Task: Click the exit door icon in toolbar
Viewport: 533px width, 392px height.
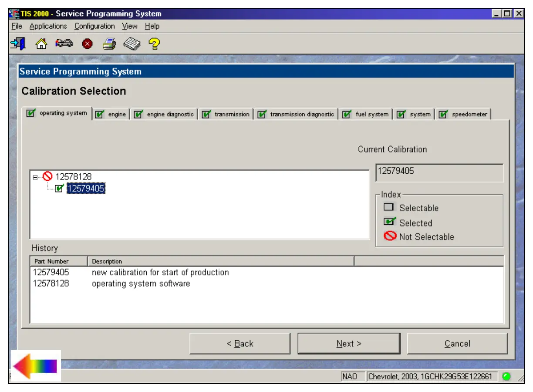Action: 17,44
